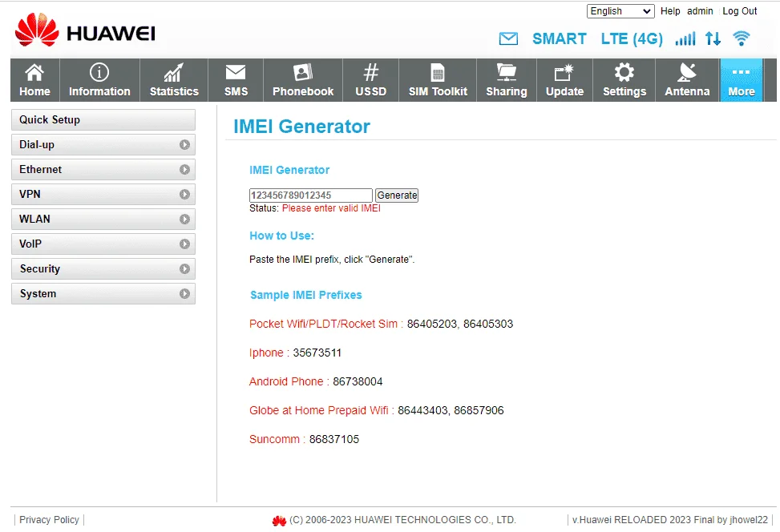Image resolution: width=780 pixels, height=532 pixels.
Task: Click the firmware version text in footer
Action: click(670, 519)
